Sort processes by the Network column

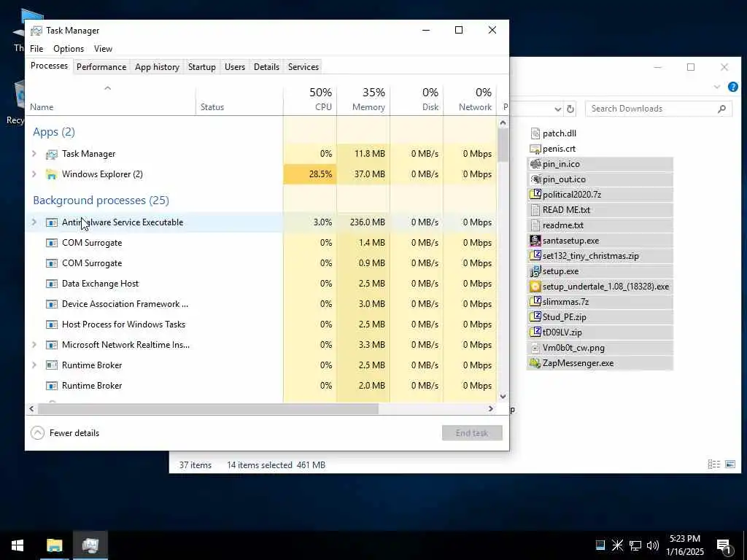pyautogui.click(x=471, y=99)
